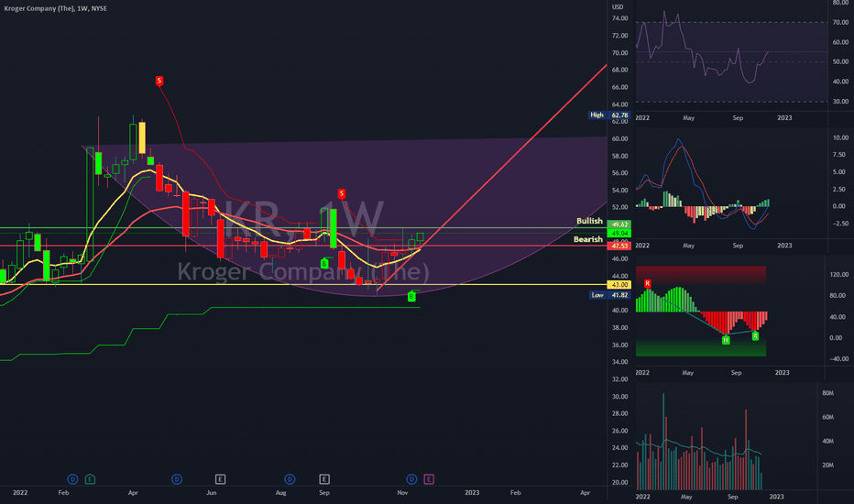The image size is (854, 504).
Task: Click the High 62.78 price label
Action: tap(609, 115)
